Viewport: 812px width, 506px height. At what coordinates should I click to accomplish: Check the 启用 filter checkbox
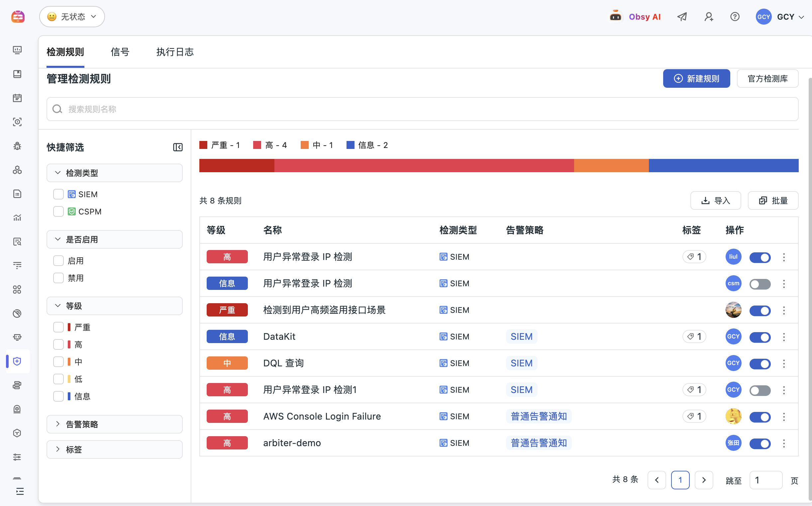58,261
